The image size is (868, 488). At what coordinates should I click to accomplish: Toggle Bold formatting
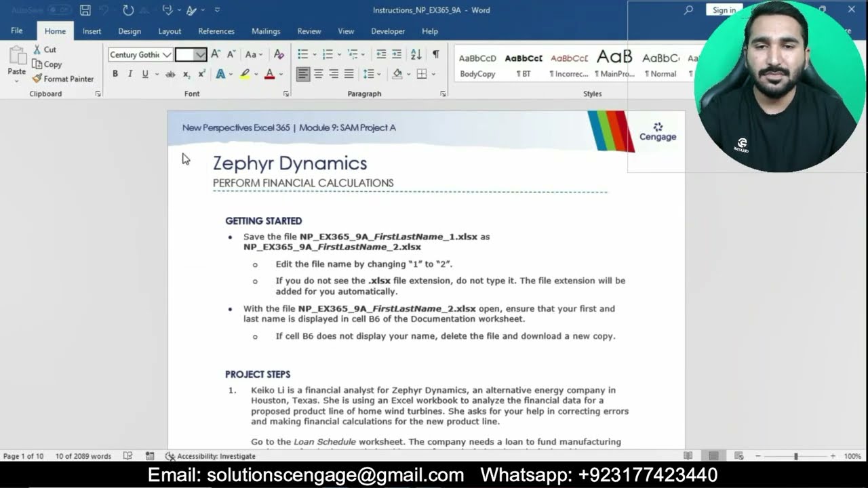point(115,74)
